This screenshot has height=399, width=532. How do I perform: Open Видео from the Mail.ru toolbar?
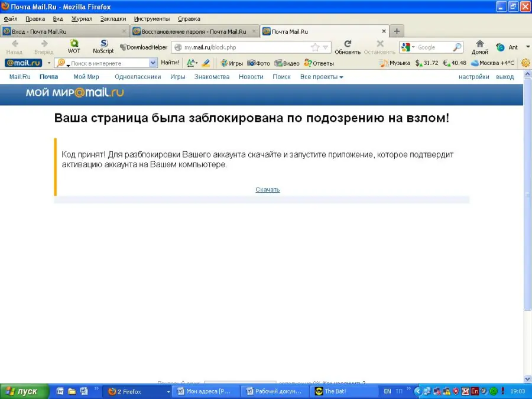287,63
